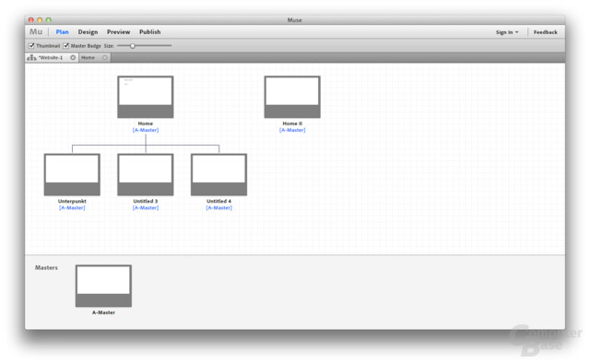Close the Home document tab
The width and height of the screenshot is (590, 364).
pyautogui.click(x=105, y=57)
